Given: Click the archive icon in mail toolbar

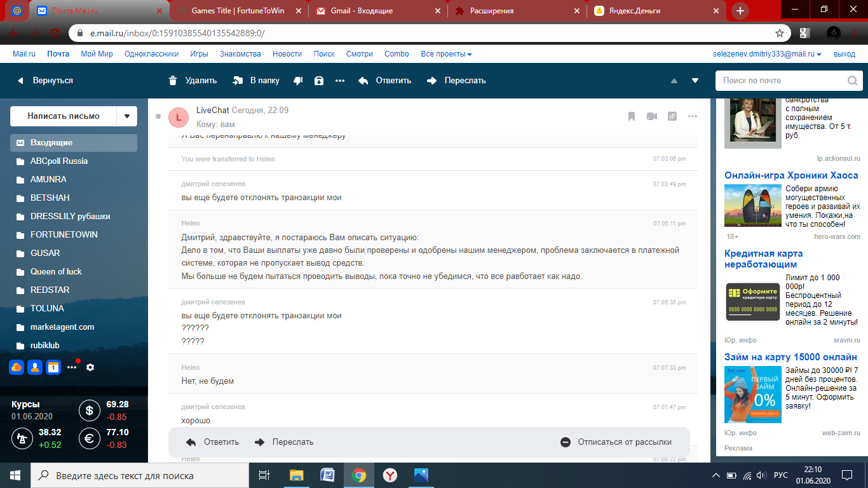Looking at the screenshot, I should pyautogui.click(x=319, y=81).
